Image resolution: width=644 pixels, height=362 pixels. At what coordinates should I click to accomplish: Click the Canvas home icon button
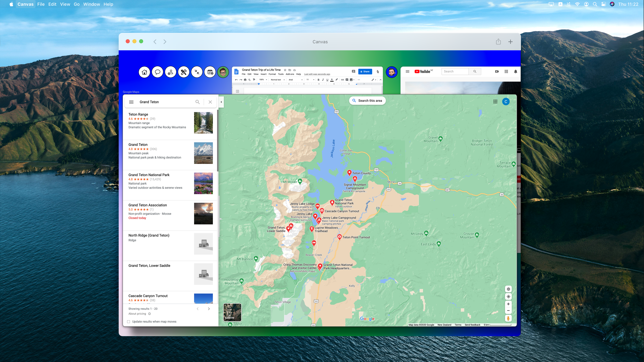point(144,72)
